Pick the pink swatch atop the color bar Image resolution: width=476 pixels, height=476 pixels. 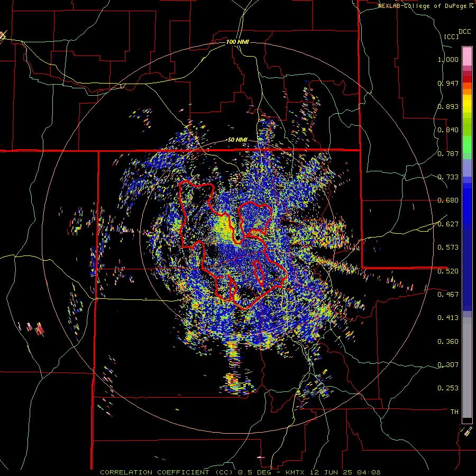tap(467, 56)
